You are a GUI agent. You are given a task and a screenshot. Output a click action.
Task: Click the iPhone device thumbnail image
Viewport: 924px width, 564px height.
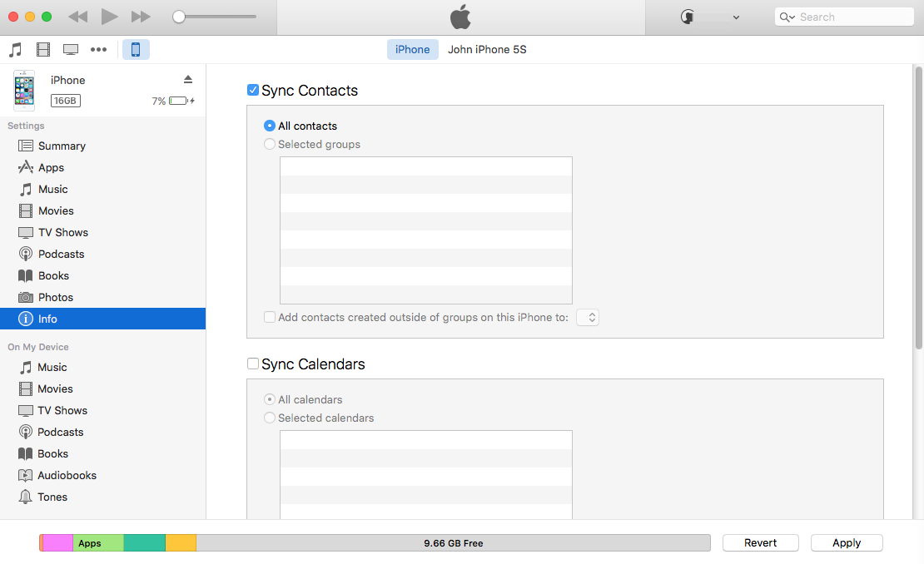pyautogui.click(x=24, y=91)
